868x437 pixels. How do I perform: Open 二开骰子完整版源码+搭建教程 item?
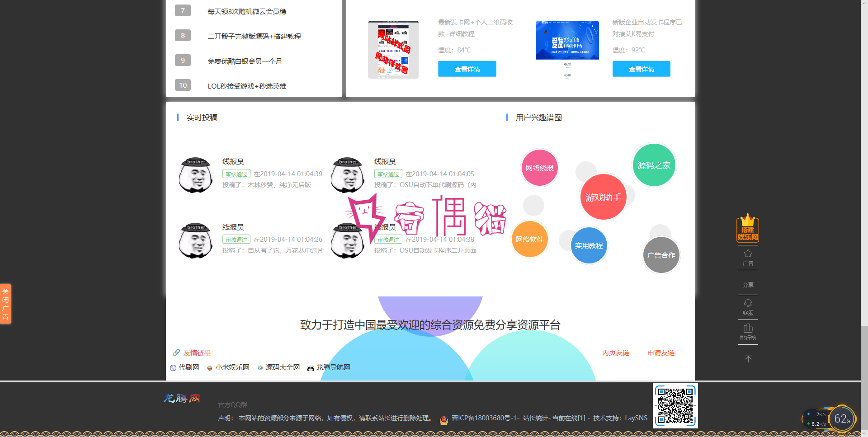pos(254,36)
